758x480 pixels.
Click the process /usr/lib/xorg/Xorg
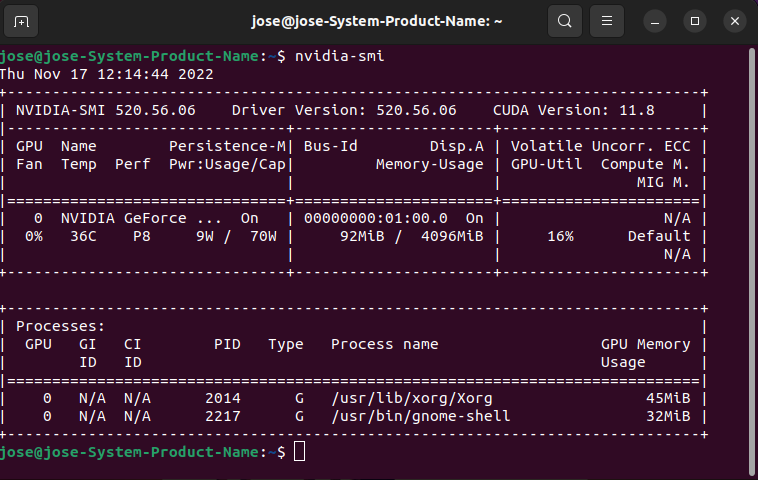click(x=412, y=398)
